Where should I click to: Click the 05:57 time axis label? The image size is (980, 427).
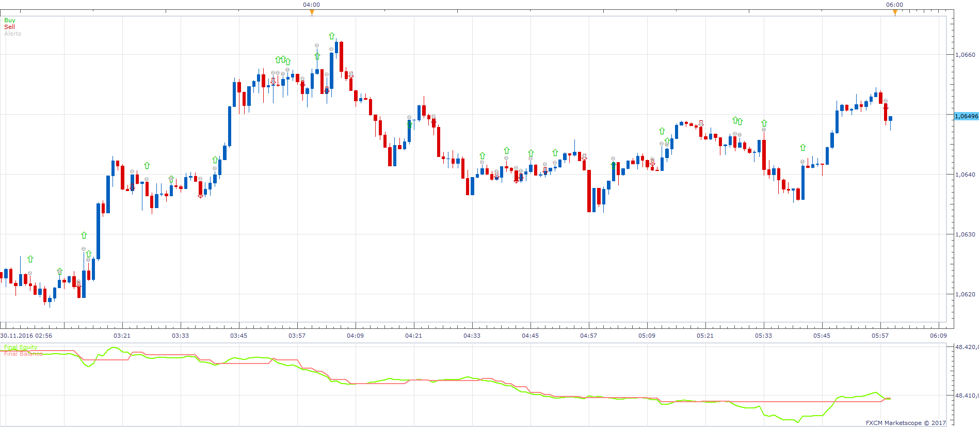tap(880, 336)
